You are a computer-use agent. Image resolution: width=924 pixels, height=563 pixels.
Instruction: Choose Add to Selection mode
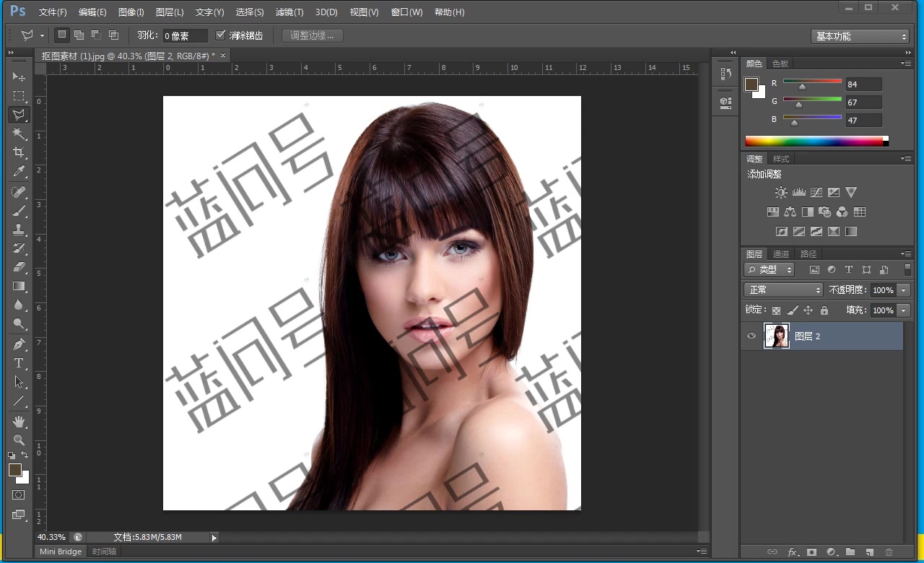(x=79, y=35)
